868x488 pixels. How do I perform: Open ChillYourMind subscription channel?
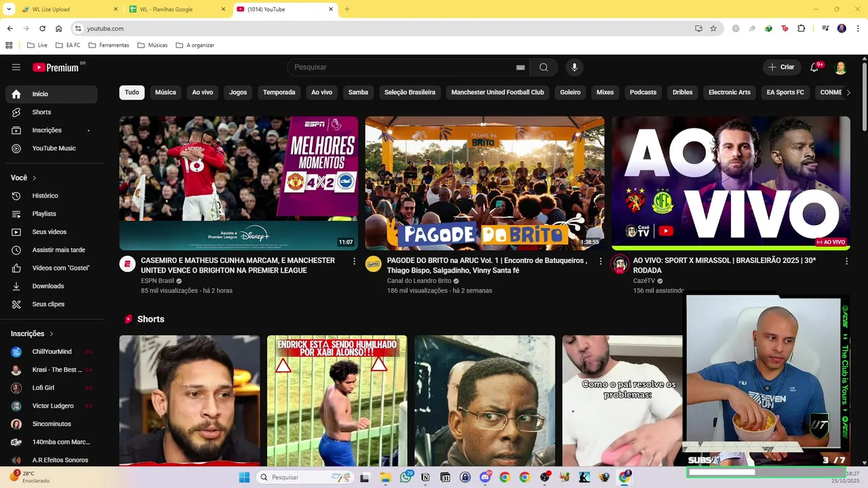click(52, 352)
